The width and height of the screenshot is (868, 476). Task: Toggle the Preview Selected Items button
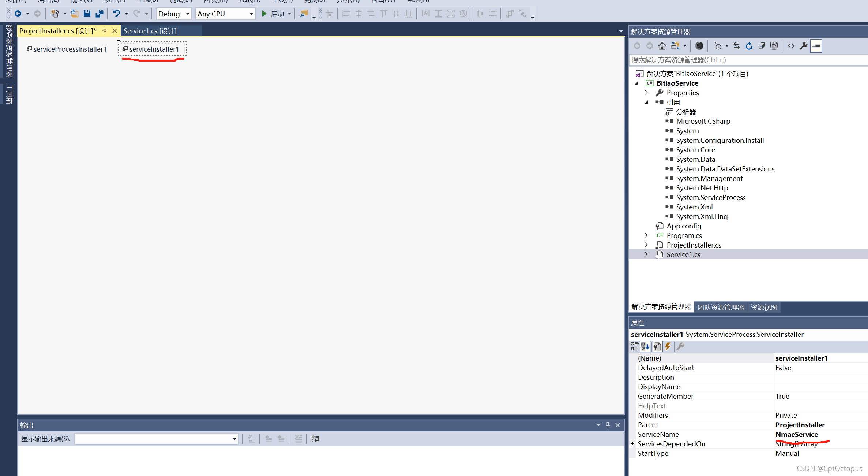pos(816,46)
